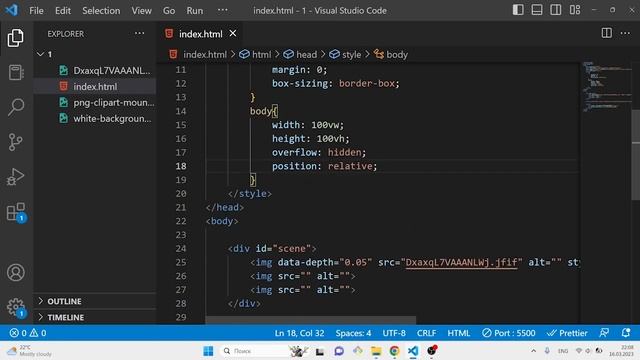Click the horizontal scrollbar in editor
This screenshot has height=360, width=640.
pyautogui.click(x=311, y=321)
